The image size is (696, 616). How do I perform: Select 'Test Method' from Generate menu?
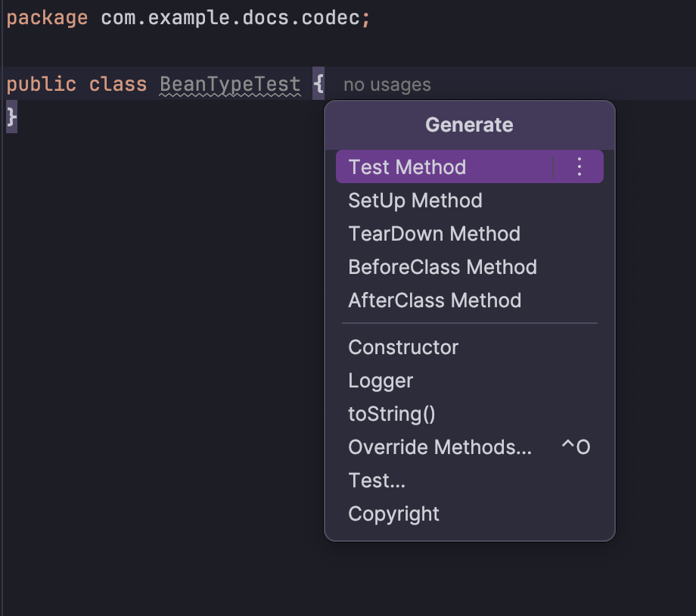tap(406, 166)
